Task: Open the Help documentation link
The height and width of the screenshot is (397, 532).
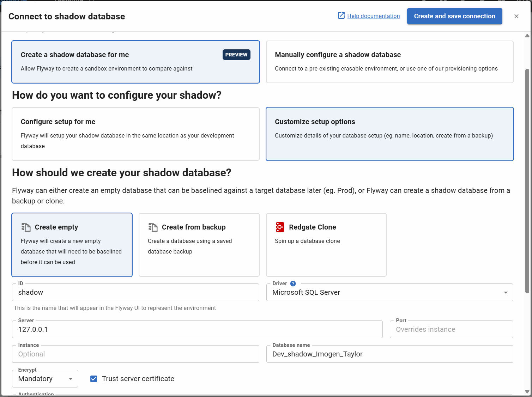Action: [x=373, y=16]
